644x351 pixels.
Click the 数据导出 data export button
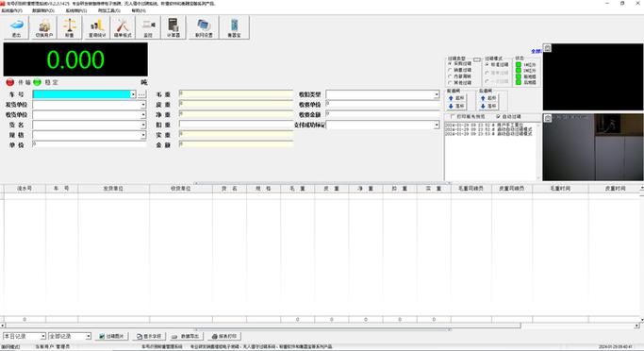pos(186,336)
